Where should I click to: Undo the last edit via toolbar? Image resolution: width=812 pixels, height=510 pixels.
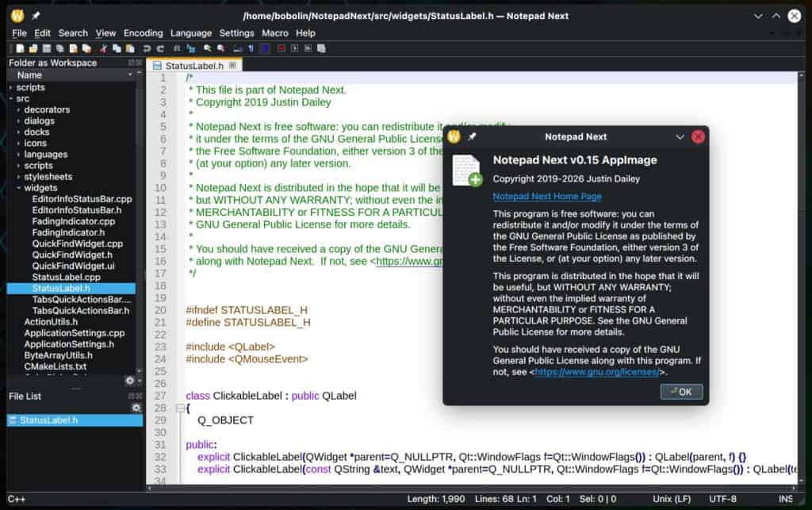click(x=147, y=48)
